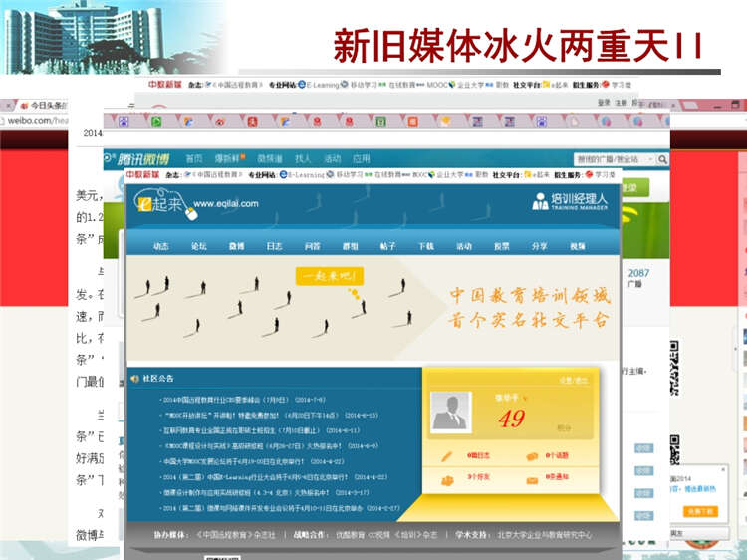Open 首页 in the Tencent Weibo menu

click(193, 159)
